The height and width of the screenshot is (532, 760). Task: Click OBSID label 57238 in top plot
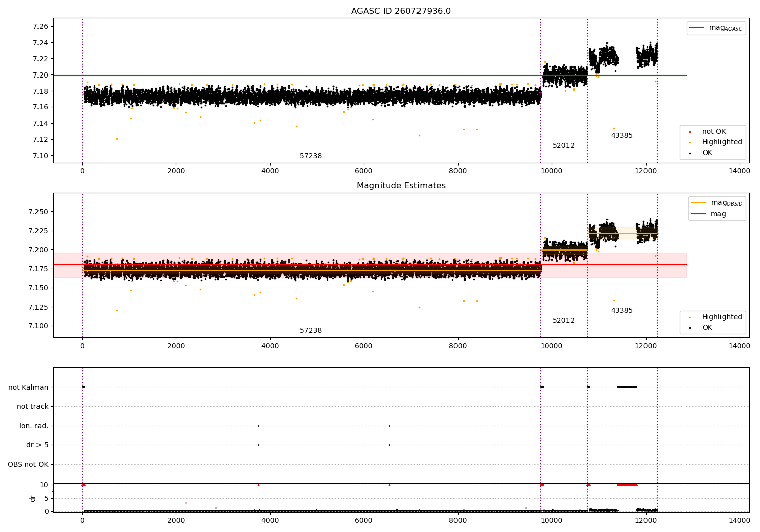(x=311, y=156)
